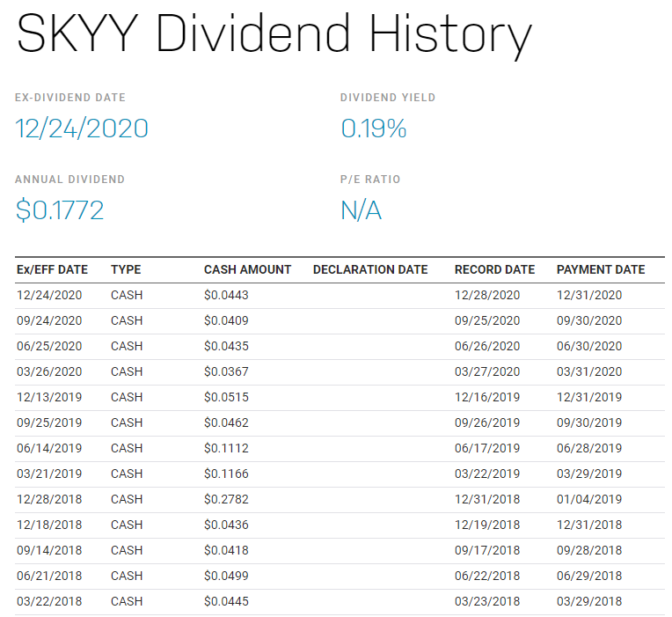Viewport: 672px width, 617px height.
Task: Click payment date 09/28/2018
Action: [x=589, y=550]
